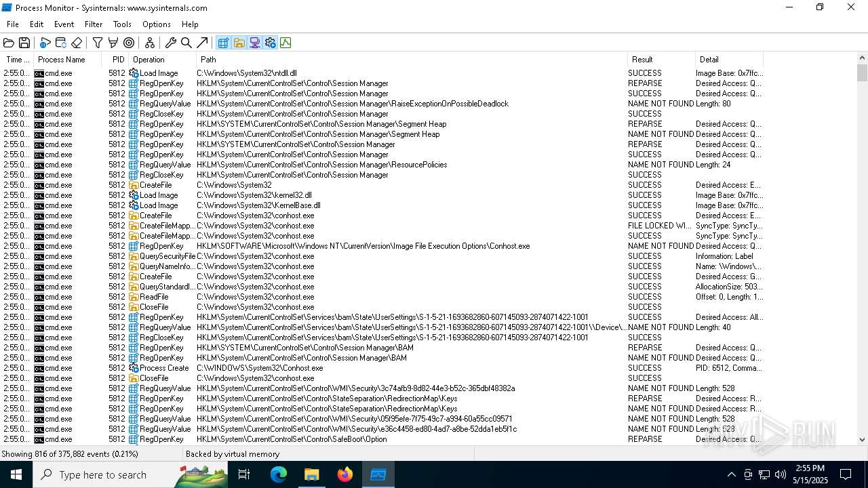
Task: Click the FILE LOCKED WI... result cell
Action: coord(660,226)
